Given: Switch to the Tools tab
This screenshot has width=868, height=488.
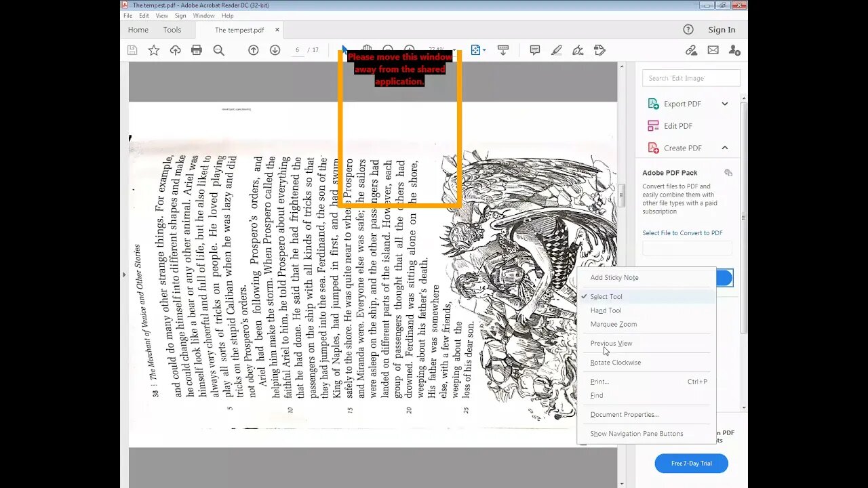Looking at the screenshot, I should pyautogui.click(x=172, y=30).
